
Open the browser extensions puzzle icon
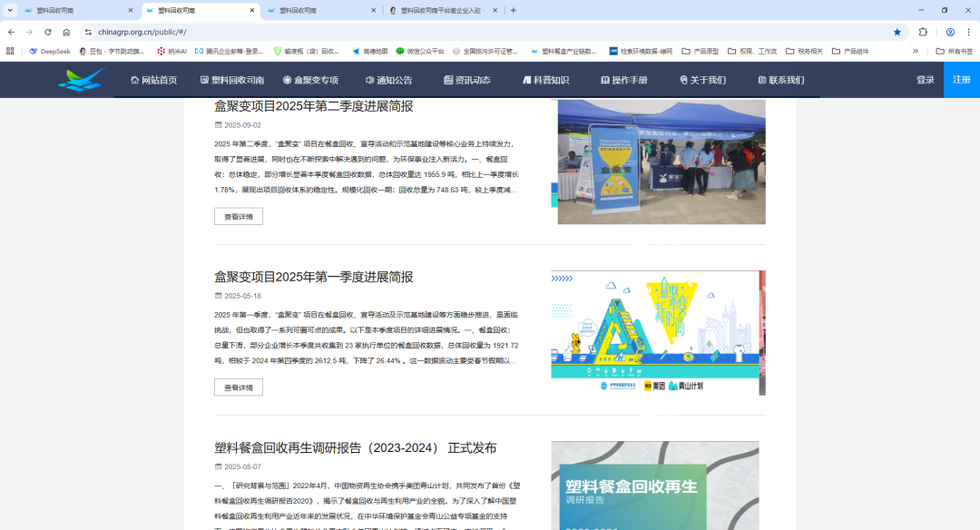pos(923,32)
